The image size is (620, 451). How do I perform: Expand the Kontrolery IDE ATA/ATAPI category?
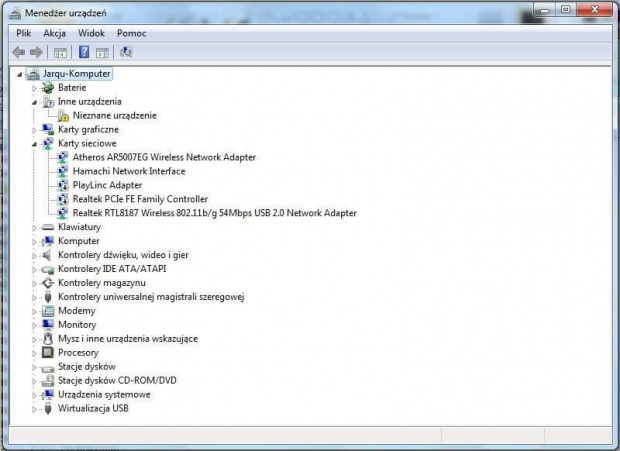click(34, 270)
